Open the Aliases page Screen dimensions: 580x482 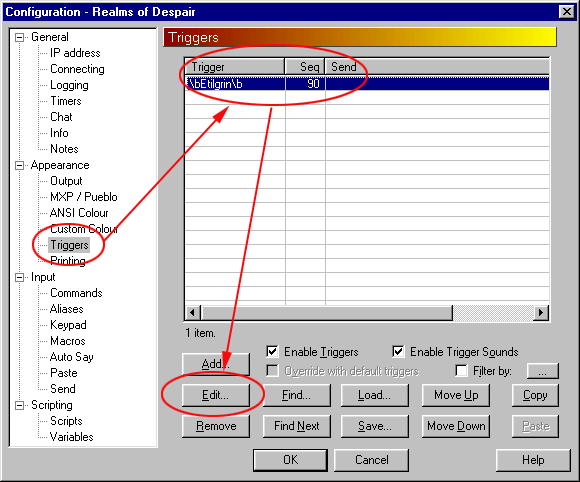(x=67, y=309)
